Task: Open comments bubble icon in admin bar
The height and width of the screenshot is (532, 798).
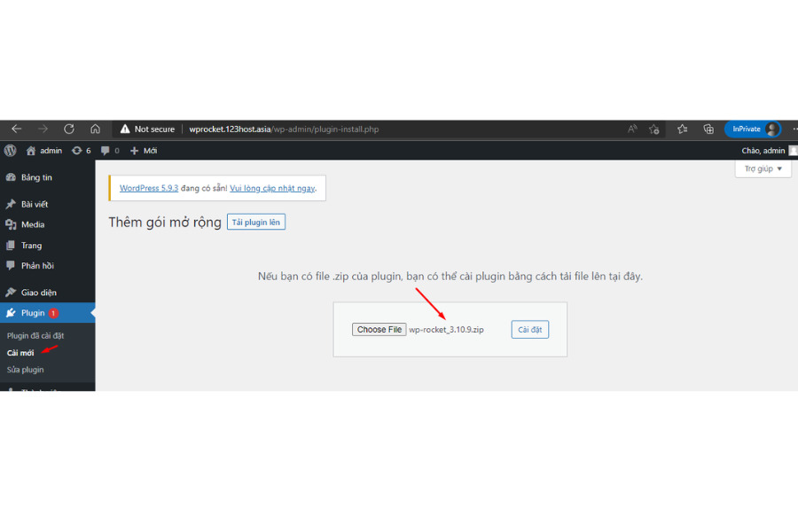Action: pos(110,151)
